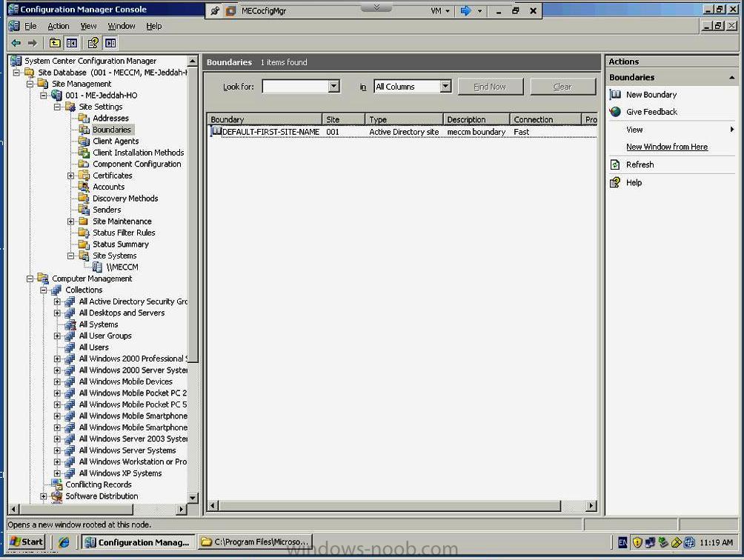Click the Windows Start button
744x560 pixels.
pyautogui.click(x=27, y=542)
